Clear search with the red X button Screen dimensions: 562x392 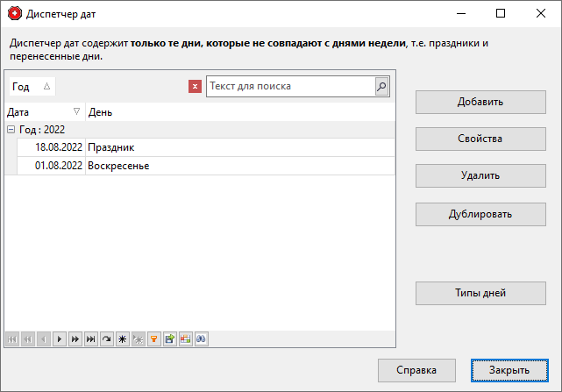(x=195, y=87)
